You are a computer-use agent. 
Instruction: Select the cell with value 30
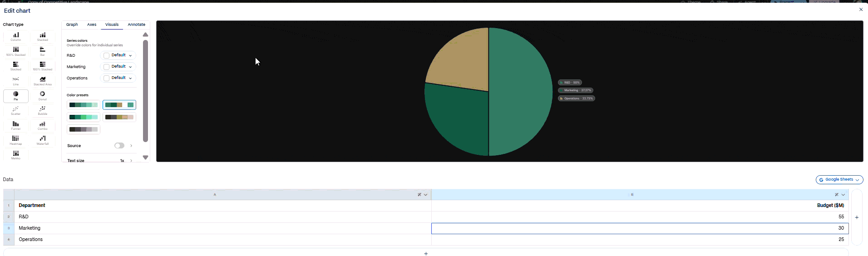pos(640,228)
